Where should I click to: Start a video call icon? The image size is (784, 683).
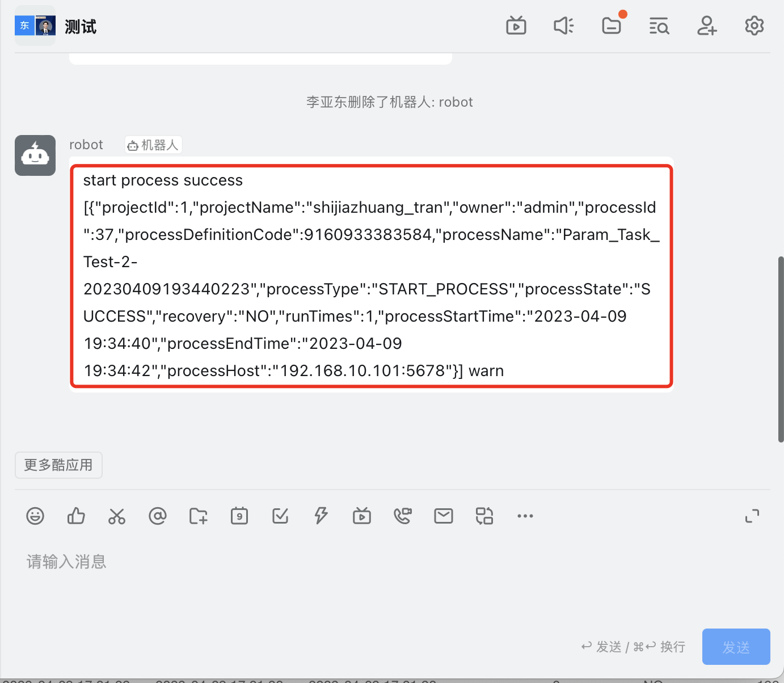pos(403,516)
